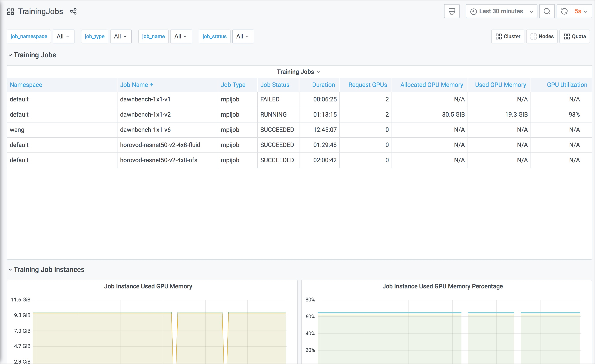Toggle the cycle view mode monitor icon

[451, 11]
